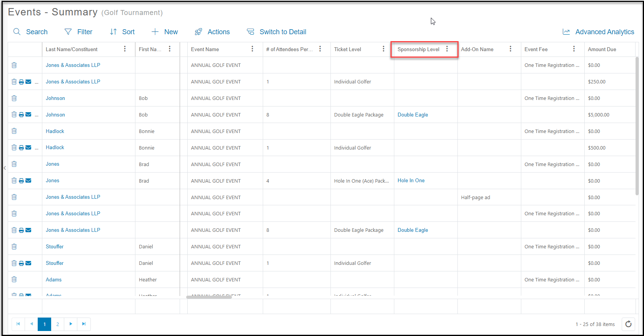The image size is (644, 336).
Task: Click the horizontal scrollbar thumb
Action: [x=209, y=297]
